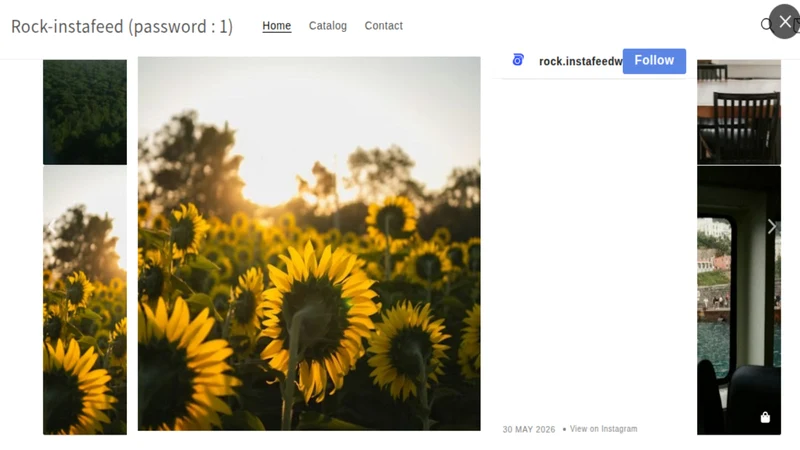The image size is (800, 450).
Task: Open the Contact menu item
Action: (383, 26)
